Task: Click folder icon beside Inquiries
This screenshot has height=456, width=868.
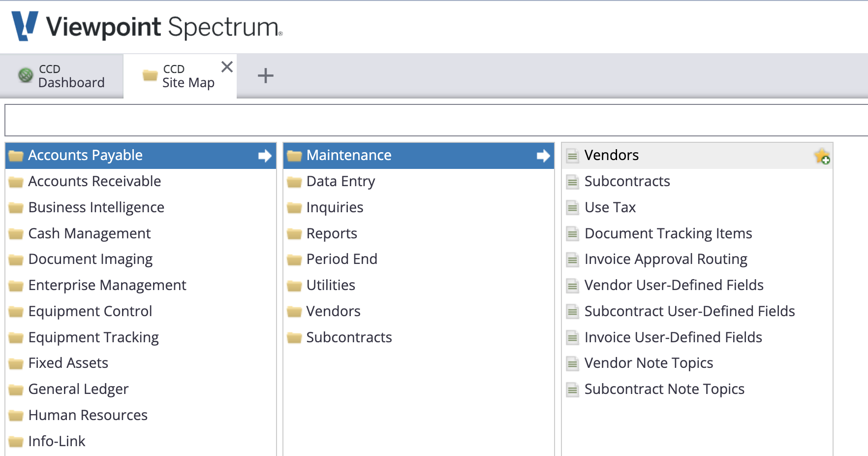Action: tap(294, 208)
